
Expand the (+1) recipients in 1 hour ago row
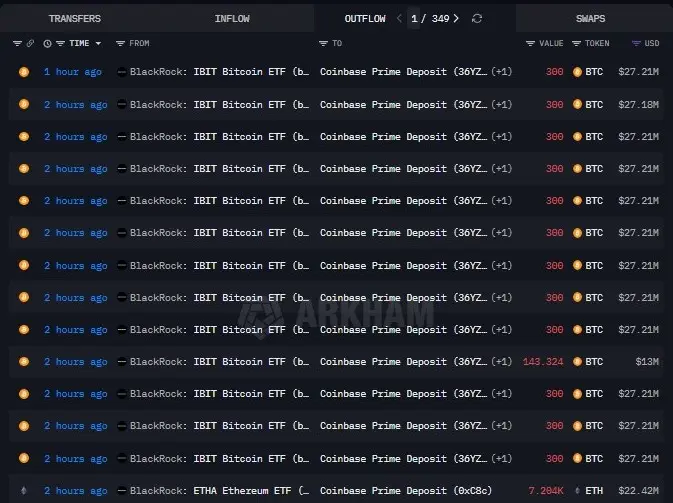[x=501, y=72]
